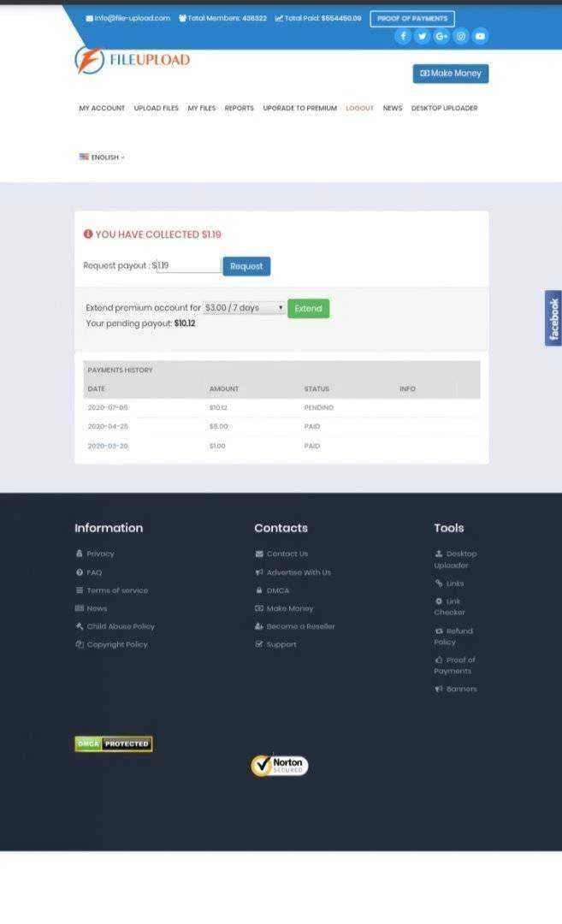Click the $8.00 amount cell

tap(219, 427)
